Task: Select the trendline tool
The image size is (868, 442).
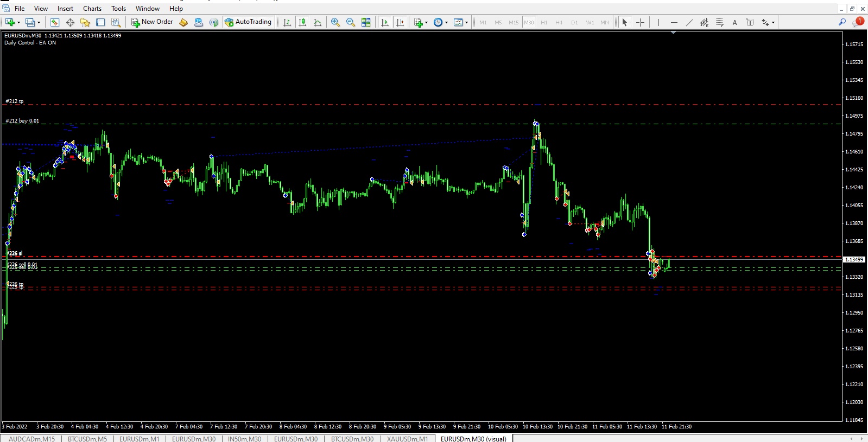Action: [689, 22]
